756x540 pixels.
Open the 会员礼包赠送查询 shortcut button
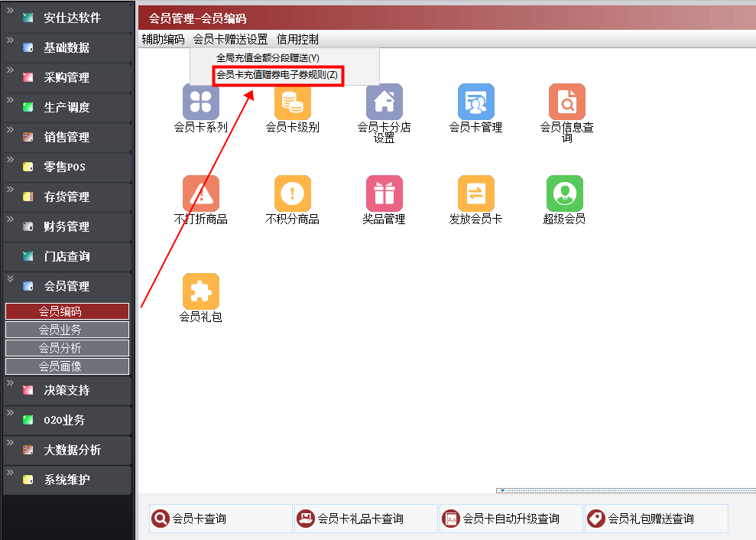point(656,519)
